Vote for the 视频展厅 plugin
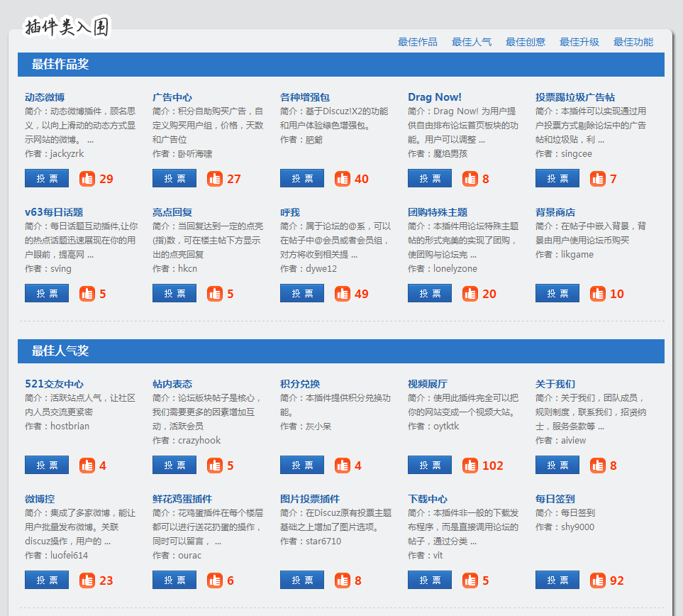Screen dimensions: 683x616 pyautogui.click(x=430, y=465)
